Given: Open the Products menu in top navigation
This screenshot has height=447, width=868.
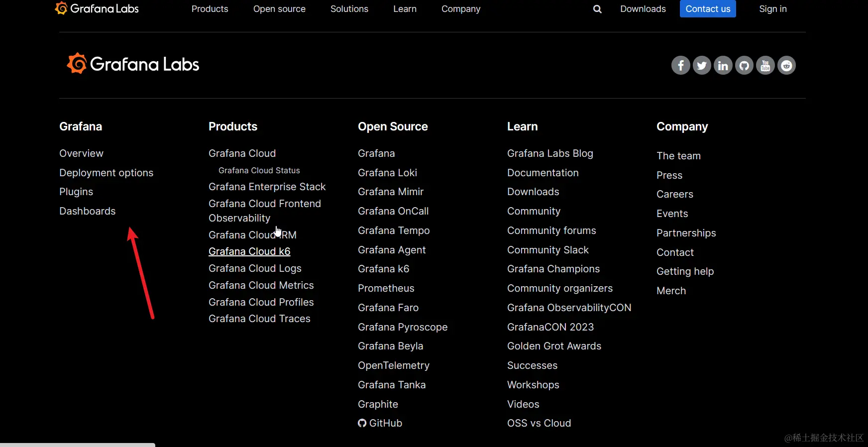Looking at the screenshot, I should 210,9.
